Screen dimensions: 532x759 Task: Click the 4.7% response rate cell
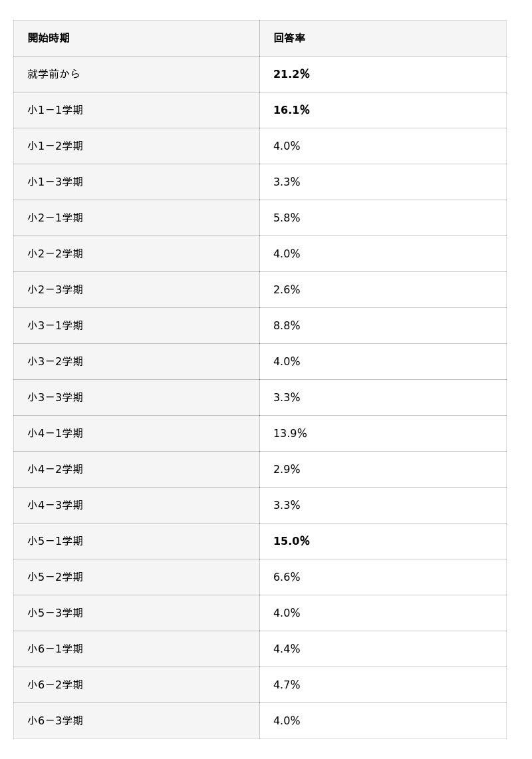pyautogui.click(x=287, y=685)
